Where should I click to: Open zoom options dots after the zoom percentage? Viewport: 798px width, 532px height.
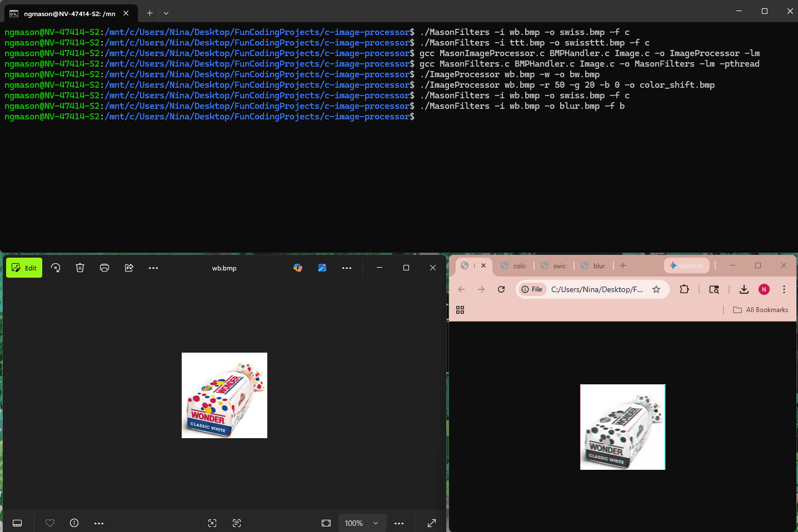399,523
